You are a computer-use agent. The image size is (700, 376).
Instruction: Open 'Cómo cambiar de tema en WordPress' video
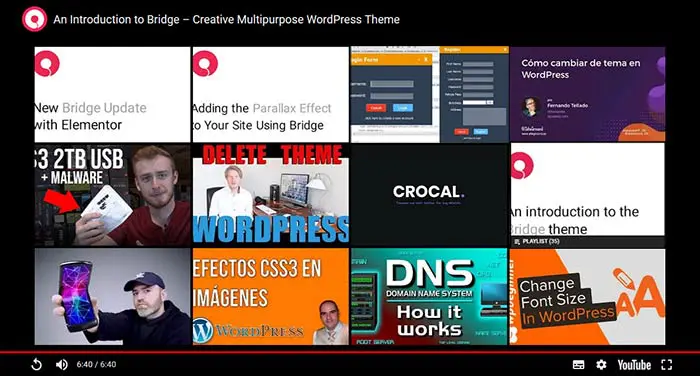pyautogui.click(x=588, y=94)
